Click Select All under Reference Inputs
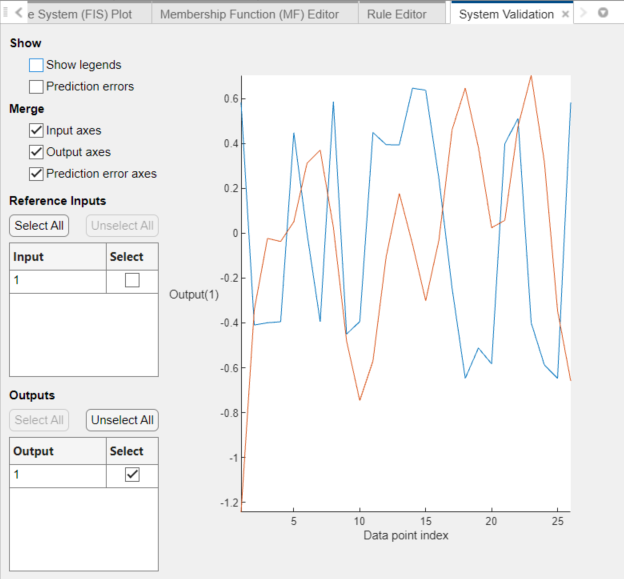This screenshot has width=624, height=579. tap(39, 226)
